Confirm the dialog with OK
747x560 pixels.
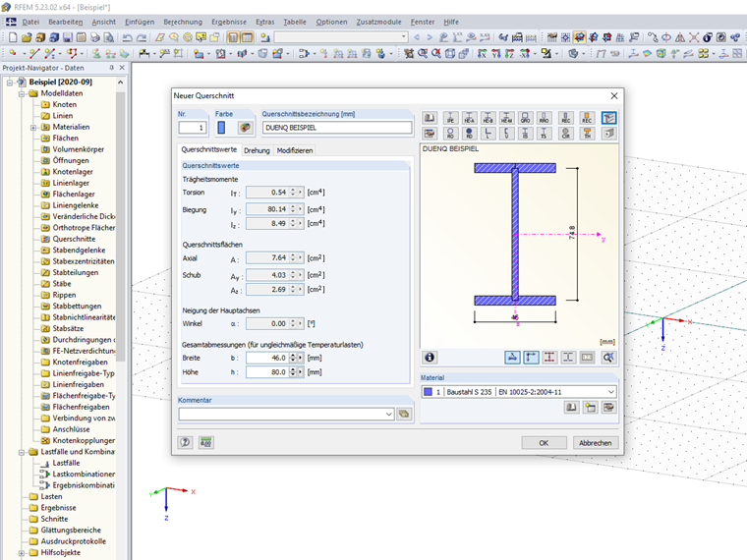[544, 443]
